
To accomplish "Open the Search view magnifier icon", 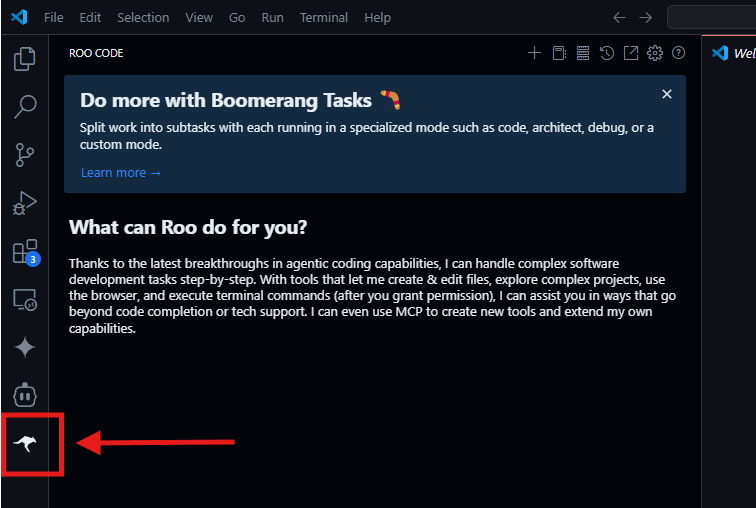I will click(x=25, y=107).
